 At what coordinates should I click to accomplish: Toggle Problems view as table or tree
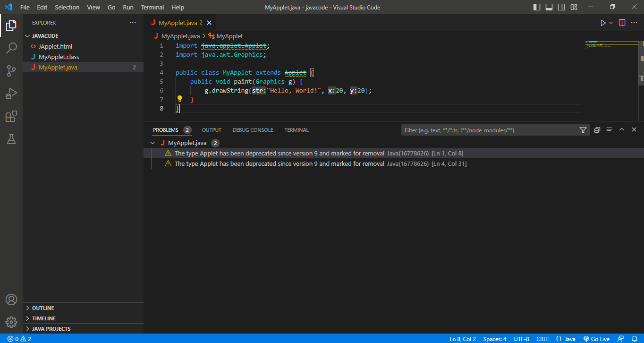coord(610,130)
